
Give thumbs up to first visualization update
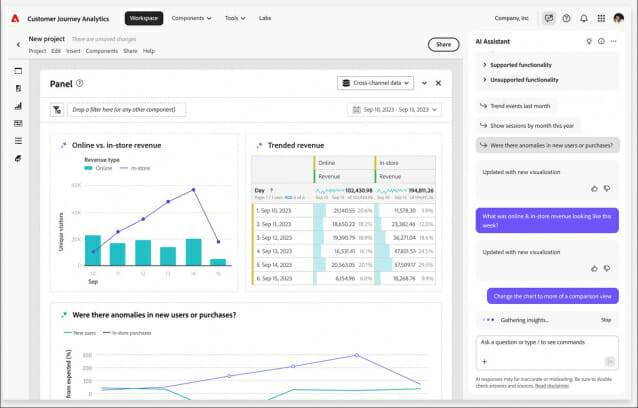pyautogui.click(x=594, y=188)
